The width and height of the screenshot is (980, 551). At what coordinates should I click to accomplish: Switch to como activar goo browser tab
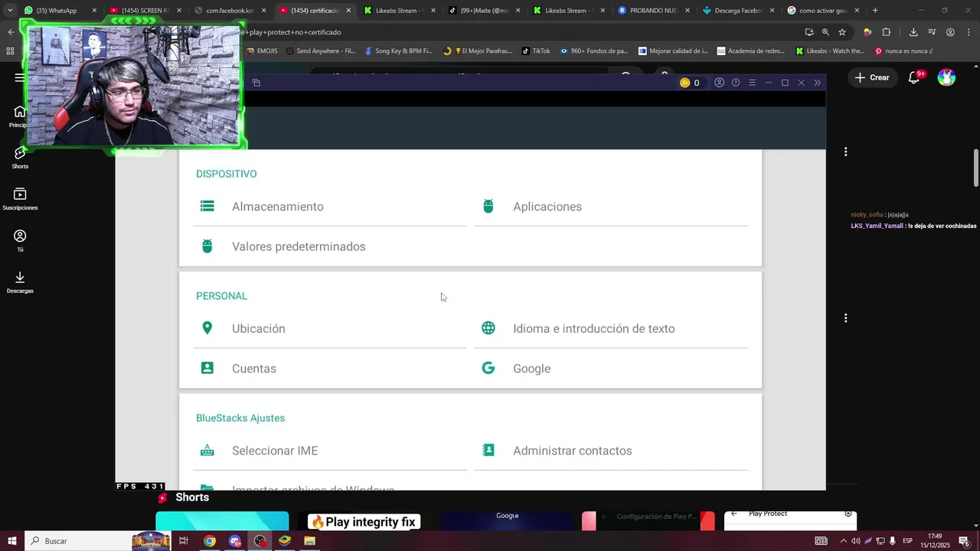click(822, 11)
